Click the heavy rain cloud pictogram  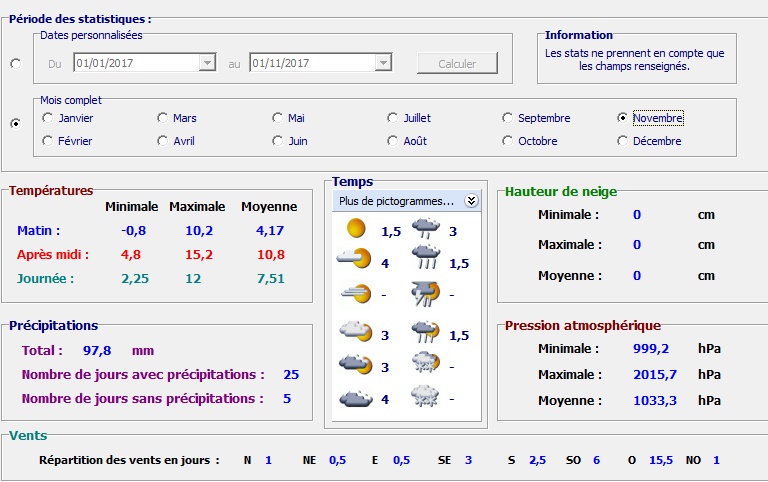coord(426,257)
